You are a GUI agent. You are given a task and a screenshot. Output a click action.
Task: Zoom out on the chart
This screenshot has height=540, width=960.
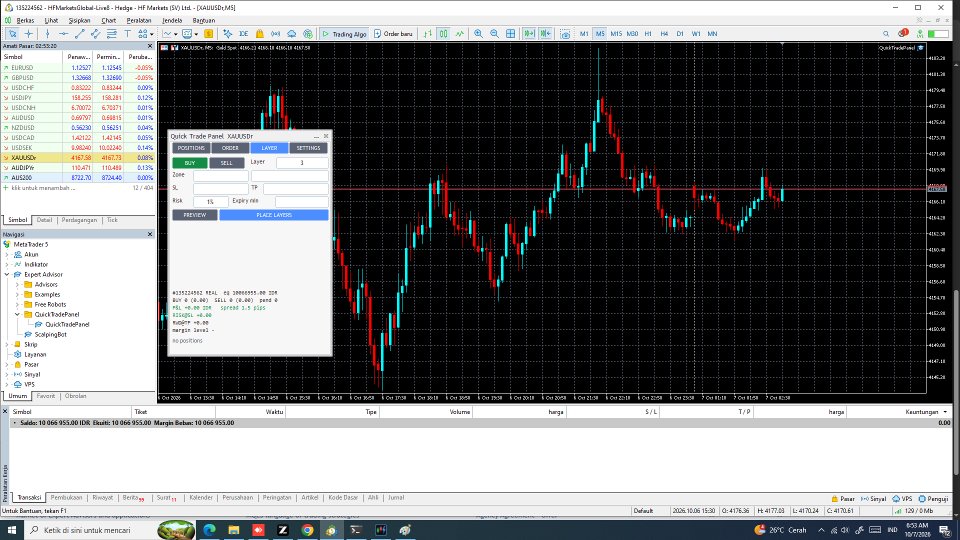(x=494, y=34)
